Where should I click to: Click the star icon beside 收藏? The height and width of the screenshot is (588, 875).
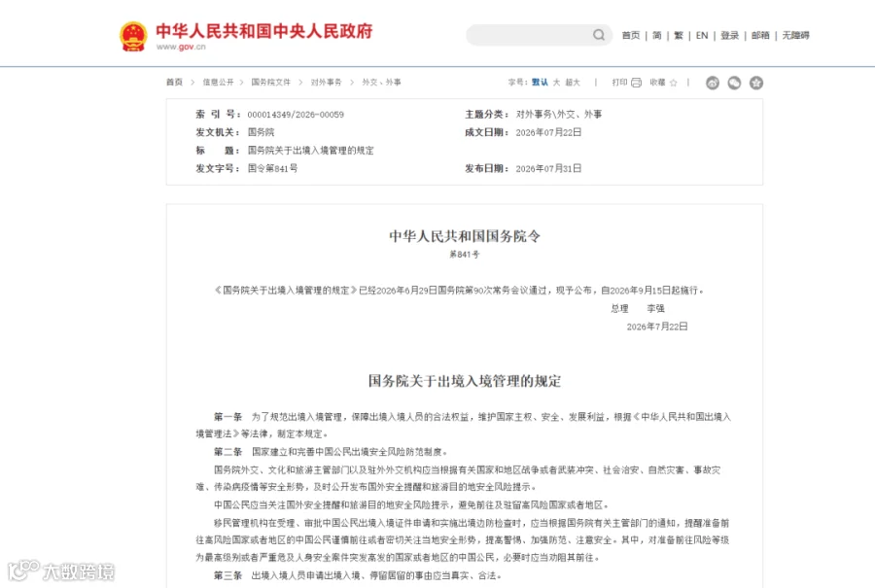674,83
